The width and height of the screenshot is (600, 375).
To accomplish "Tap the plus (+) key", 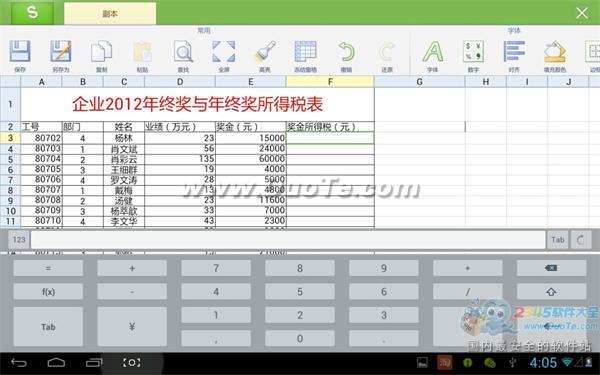I will pyautogui.click(x=132, y=268).
